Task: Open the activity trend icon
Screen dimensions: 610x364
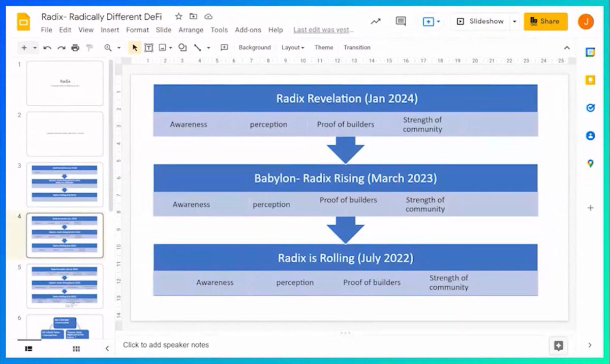Action: (376, 21)
